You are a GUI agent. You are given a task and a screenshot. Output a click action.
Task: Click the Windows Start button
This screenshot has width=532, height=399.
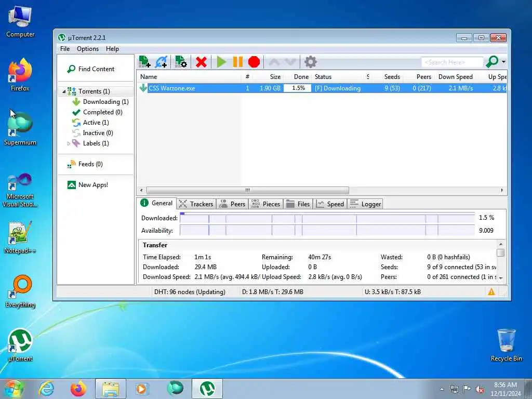click(14, 389)
